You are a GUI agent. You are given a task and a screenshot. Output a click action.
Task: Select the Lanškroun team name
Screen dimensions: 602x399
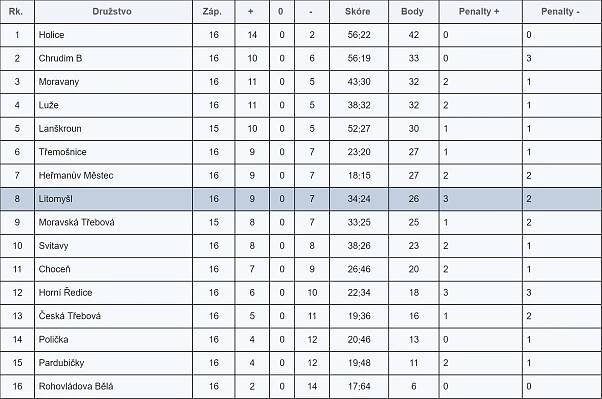[x=60, y=129]
